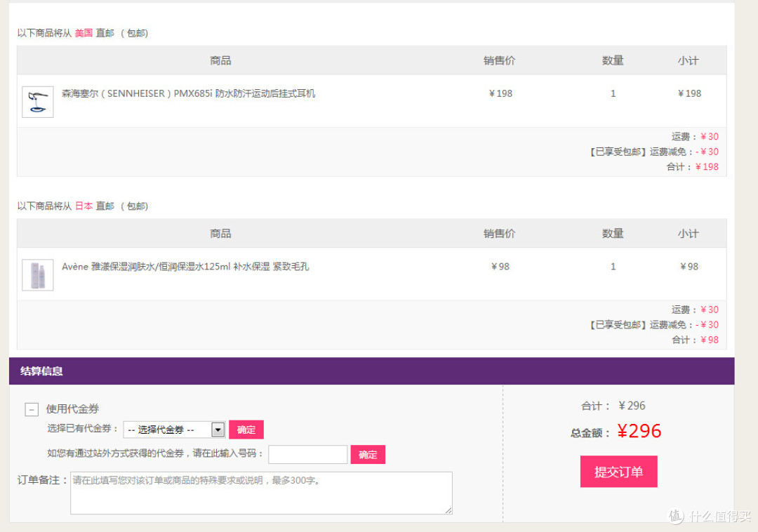The width and height of the screenshot is (758, 532).
Task: Click the 销售价 column header in first table
Action: 500,60
